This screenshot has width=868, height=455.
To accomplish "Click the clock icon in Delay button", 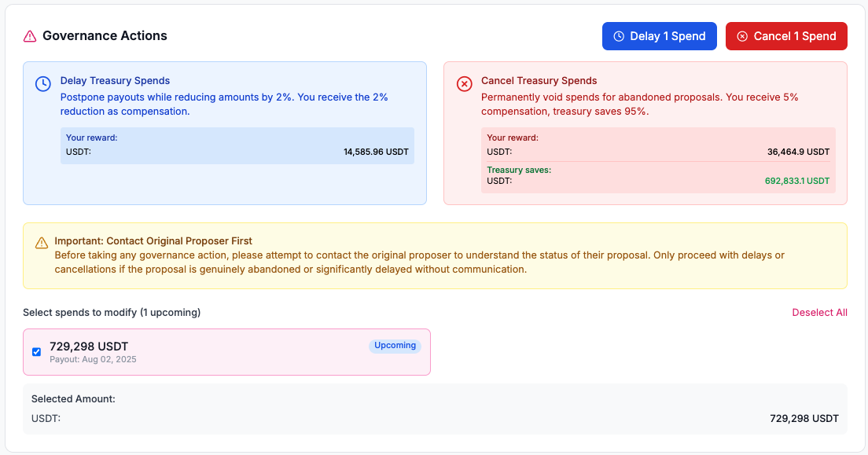I will point(619,36).
